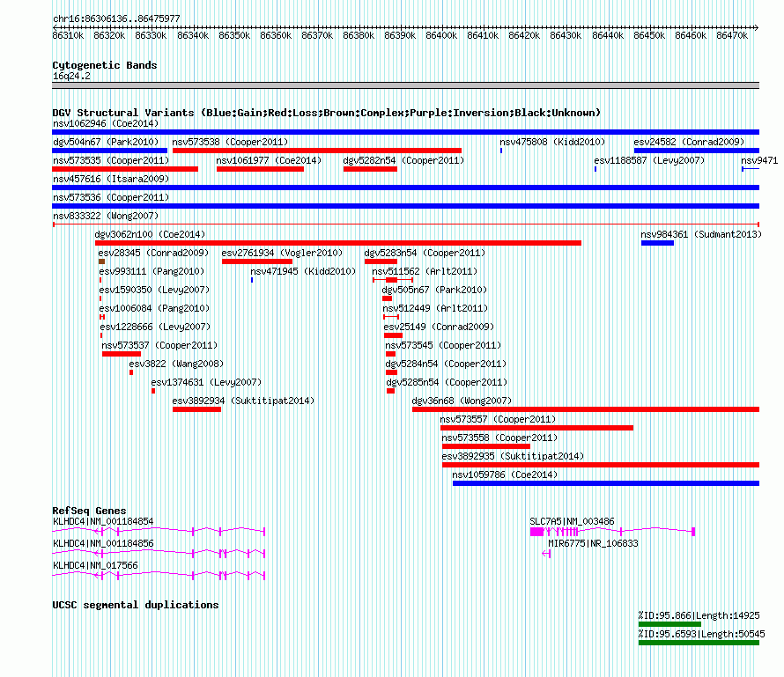The image size is (784, 677).
Task: Click the blue nsv1062946 gain bar
Action: (x=405, y=132)
